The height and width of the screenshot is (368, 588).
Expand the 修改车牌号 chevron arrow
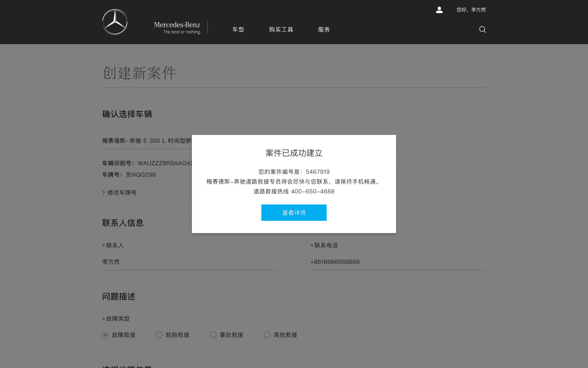point(104,193)
